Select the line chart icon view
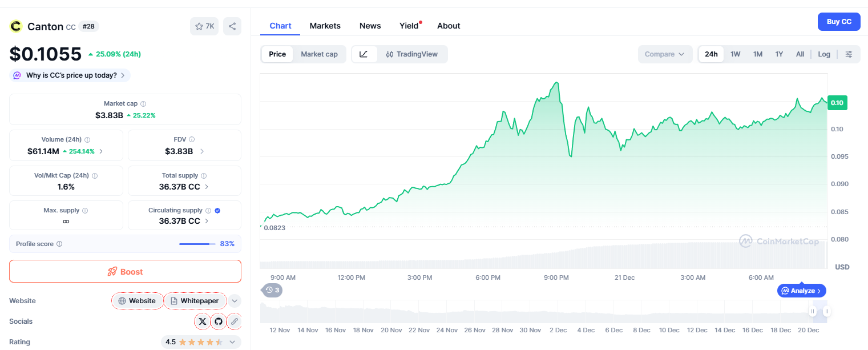 (x=364, y=54)
